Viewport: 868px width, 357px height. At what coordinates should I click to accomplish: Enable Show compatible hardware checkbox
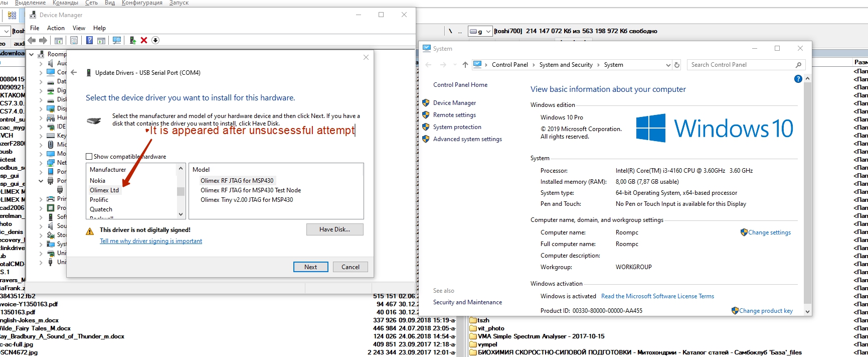coord(89,157)
